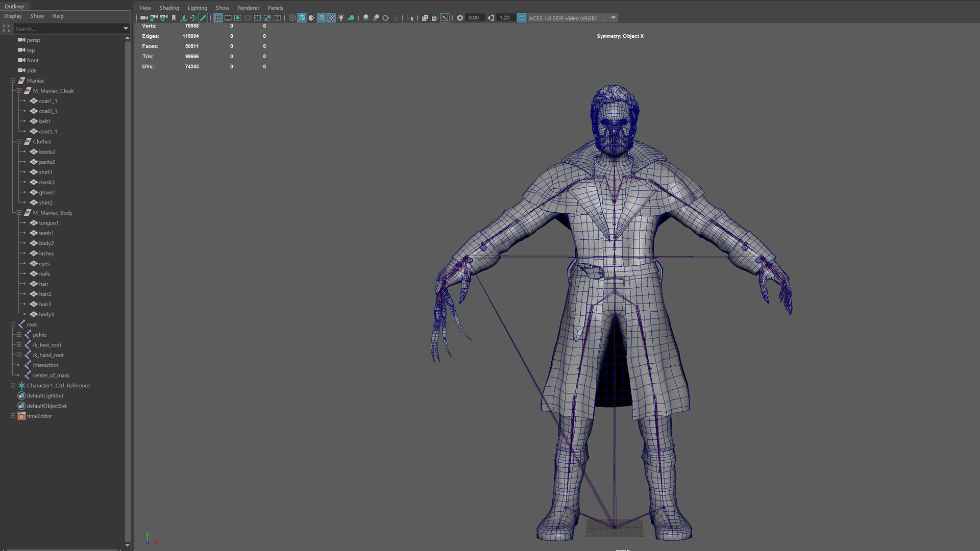The width and height of the screenshot is (980, 551).
Task: Toggle the X-Ray Joints icon
Action: [445, 18]
